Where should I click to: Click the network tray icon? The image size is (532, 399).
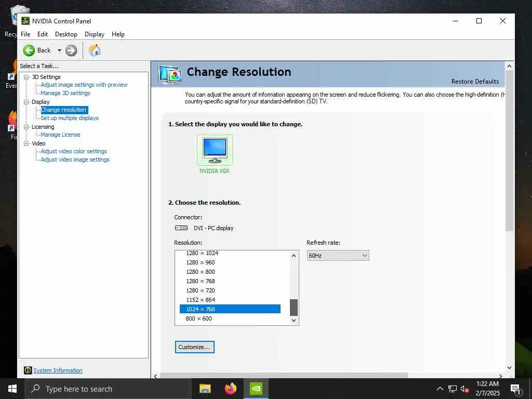click(x=453, y=389)
